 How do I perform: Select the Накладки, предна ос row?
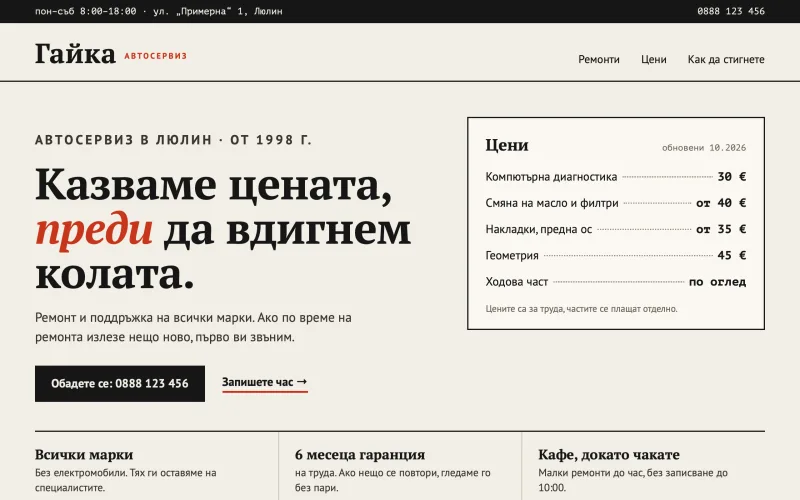click(616, 229)
